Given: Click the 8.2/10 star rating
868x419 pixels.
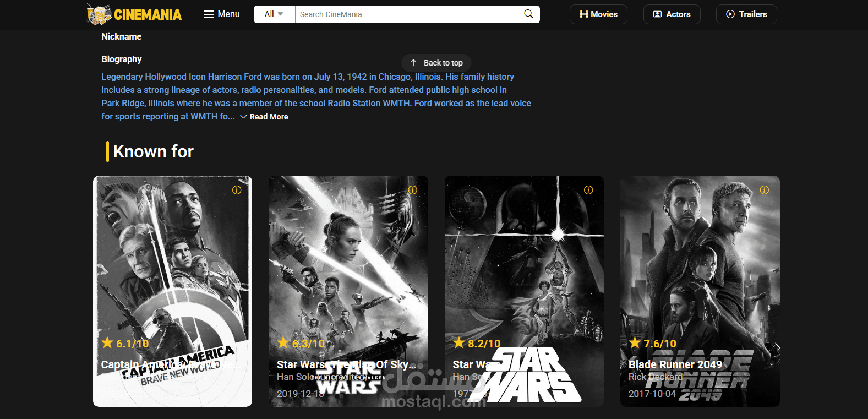Looking at the screenshot, I should (477, 344).
